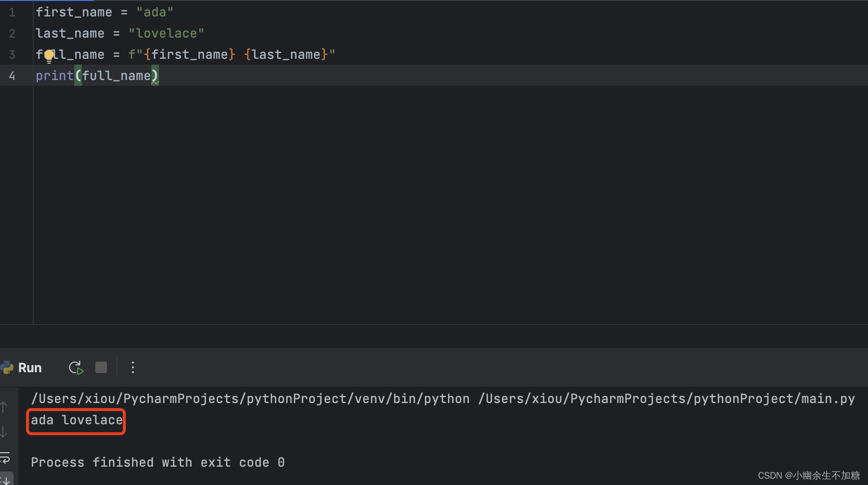
Task: Toggle soft-wrap in the Run console
Action: click(x=5, y=457)
